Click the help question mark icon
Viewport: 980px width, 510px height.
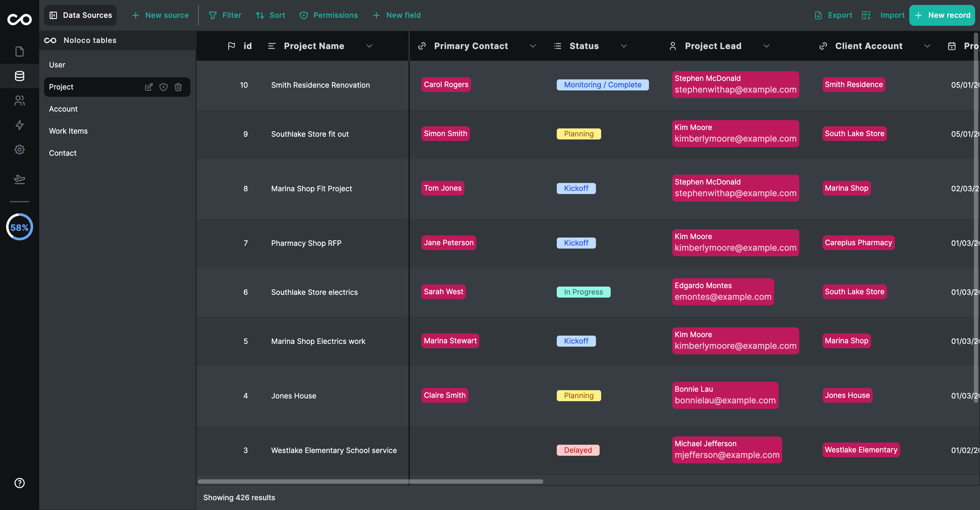coord(19,483)
